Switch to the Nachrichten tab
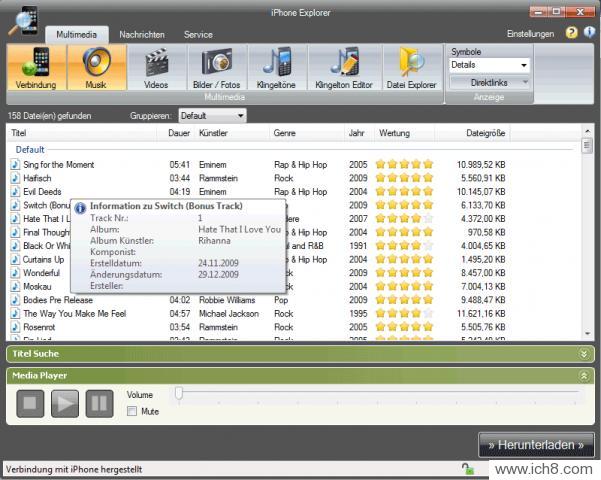Viewport: 601px width, 480px height. pyautogui.click(x=141, y=34)
